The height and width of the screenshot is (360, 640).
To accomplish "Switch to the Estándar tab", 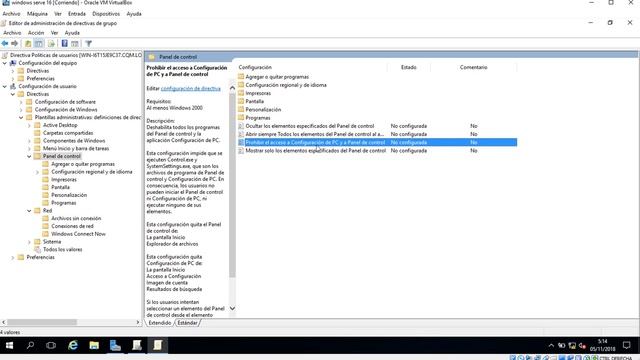I will (187, 323).
